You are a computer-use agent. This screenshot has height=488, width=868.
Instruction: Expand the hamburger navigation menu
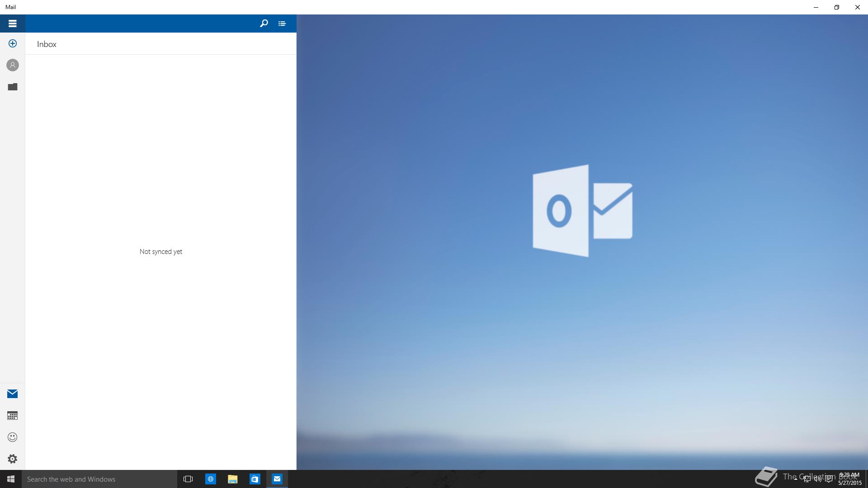[12, 23]
